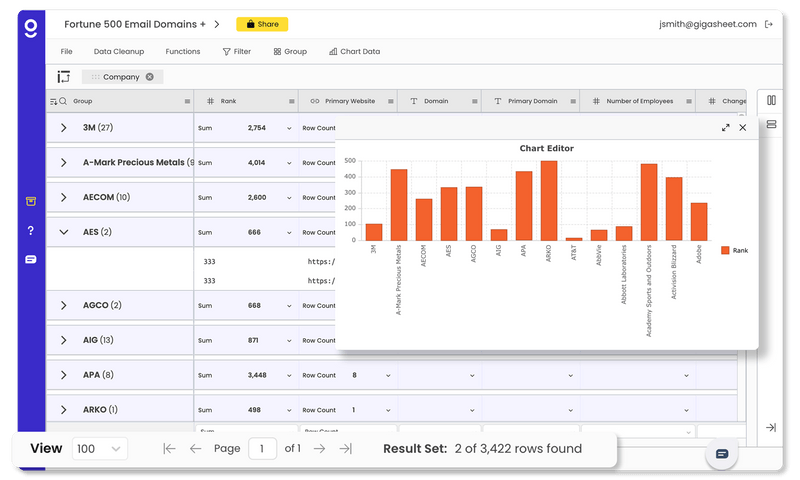This screenshot has height=480, width=800.
Task: Click the group rows layout icon
Action: coord(64,77)
